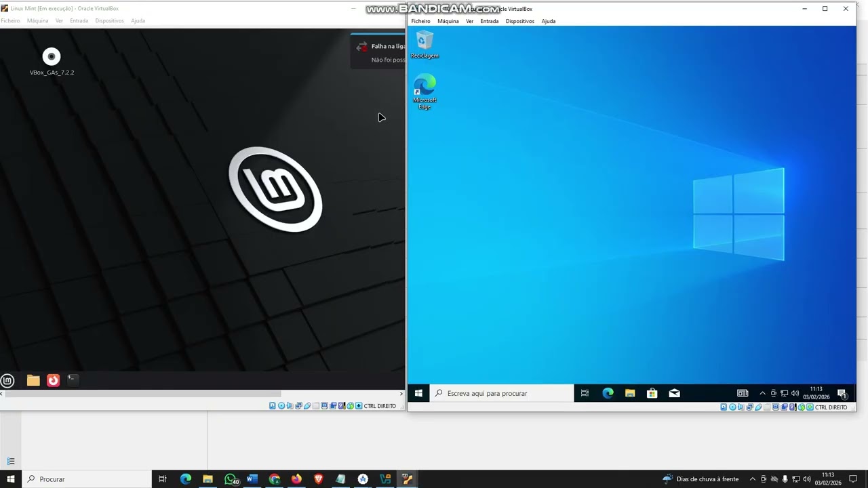Open Ajuda menu in Windows VM window
868x488 pixels.
tap(549, 21)
